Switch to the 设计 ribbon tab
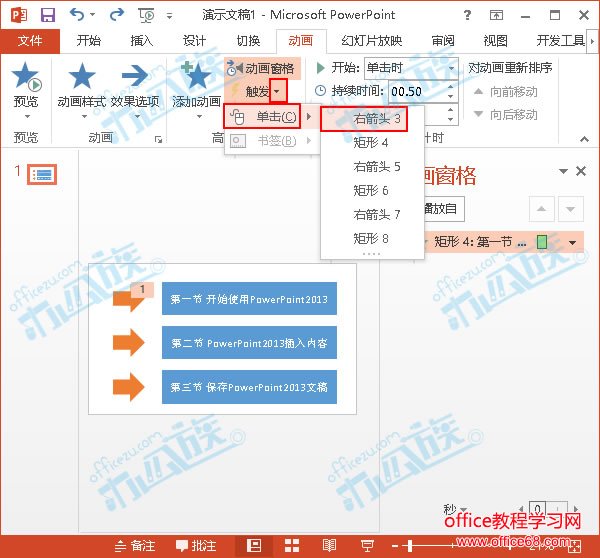The height and width of the screenshot is (558, 600). tap(194, 41)
